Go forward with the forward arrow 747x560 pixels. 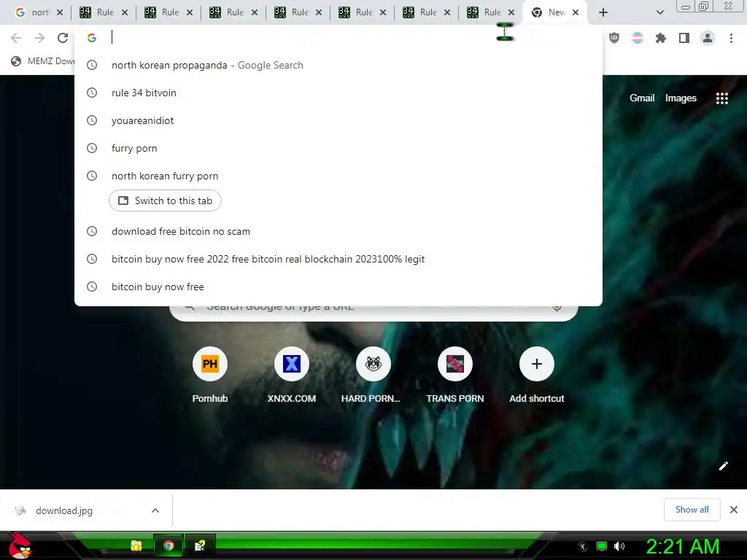(39, 38)
